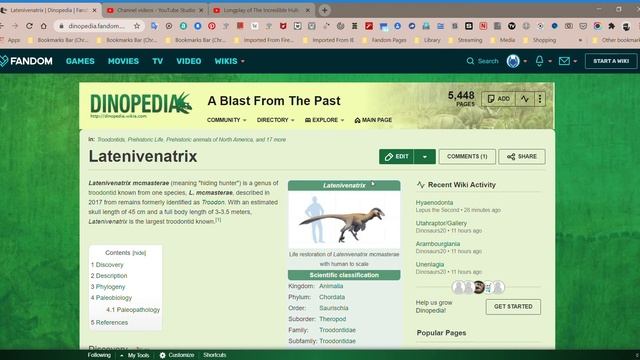This screenshot has width=640, height=360.
Task: Open the wiki activity pulse icon
Action: tap(524, 99)
